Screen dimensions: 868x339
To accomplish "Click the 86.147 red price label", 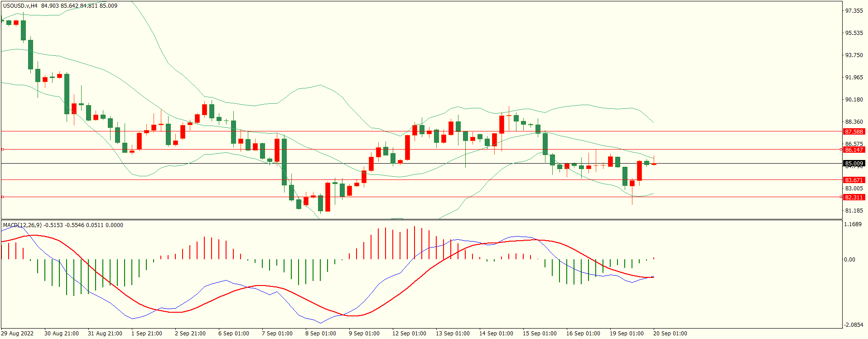I will point(854,150).
